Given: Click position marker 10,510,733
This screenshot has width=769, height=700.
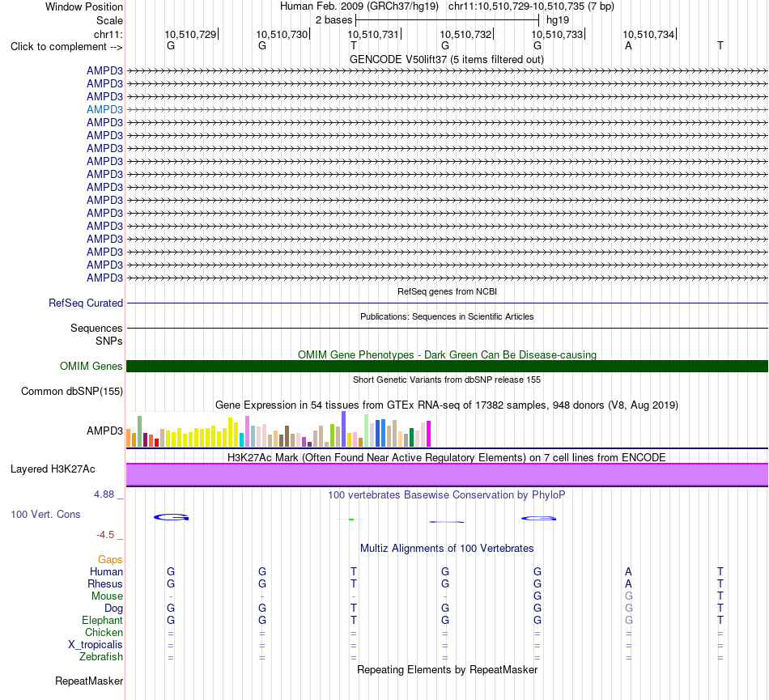Looking at the screenshot, I should tap(557, 34).
